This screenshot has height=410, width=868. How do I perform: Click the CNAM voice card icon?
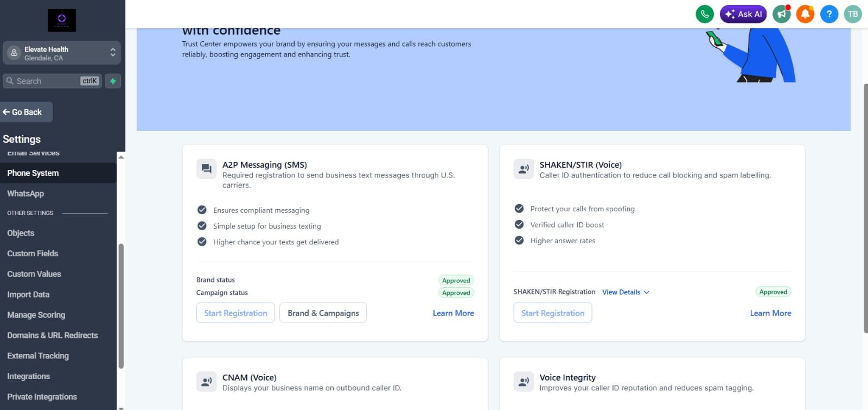point(206,382)
